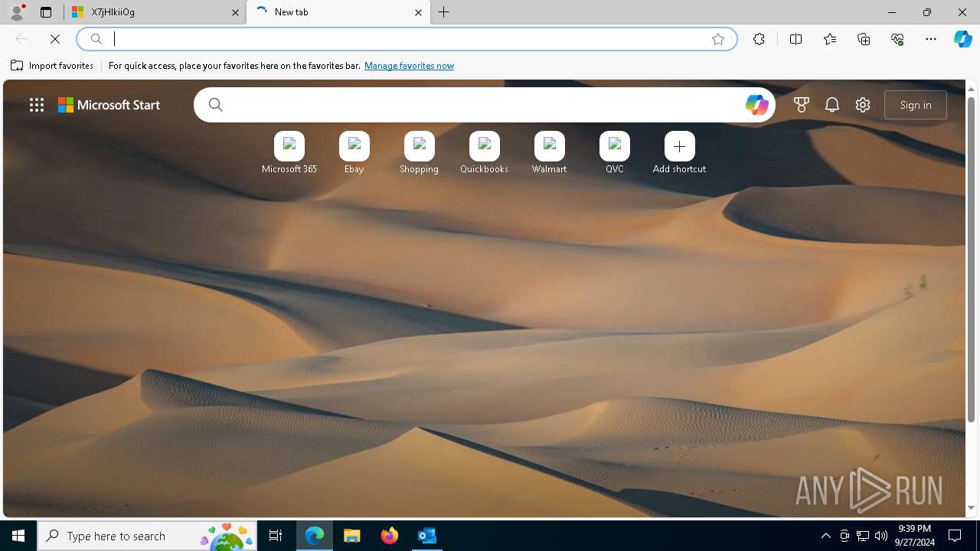Close the X7jHlkiiOg tab
The height and width of the screenshot is (551, 980).
(235, 12)
